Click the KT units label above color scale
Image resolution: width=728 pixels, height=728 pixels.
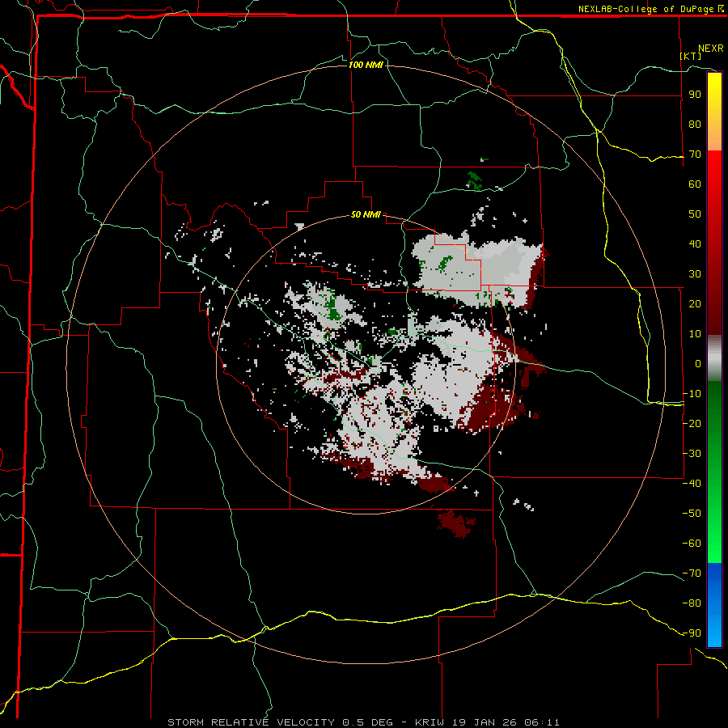(691, 56)
